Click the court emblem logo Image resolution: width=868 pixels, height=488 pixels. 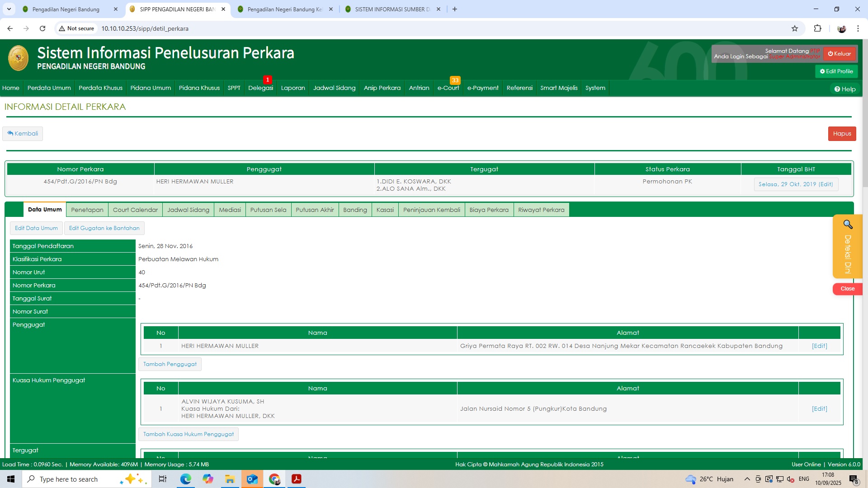pyautogui.click(x=18, y=58)
